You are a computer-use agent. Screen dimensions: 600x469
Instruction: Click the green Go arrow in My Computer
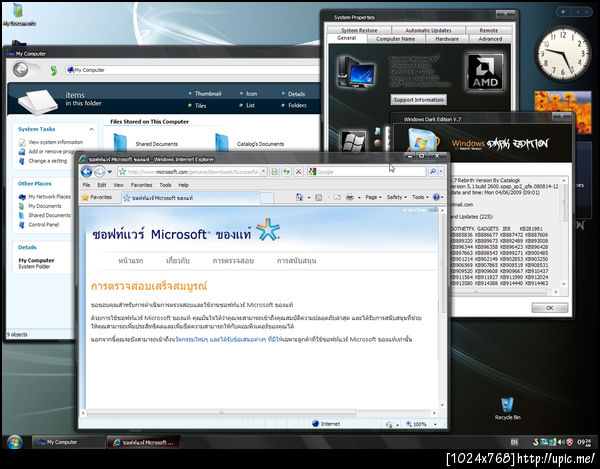point(54,70)
